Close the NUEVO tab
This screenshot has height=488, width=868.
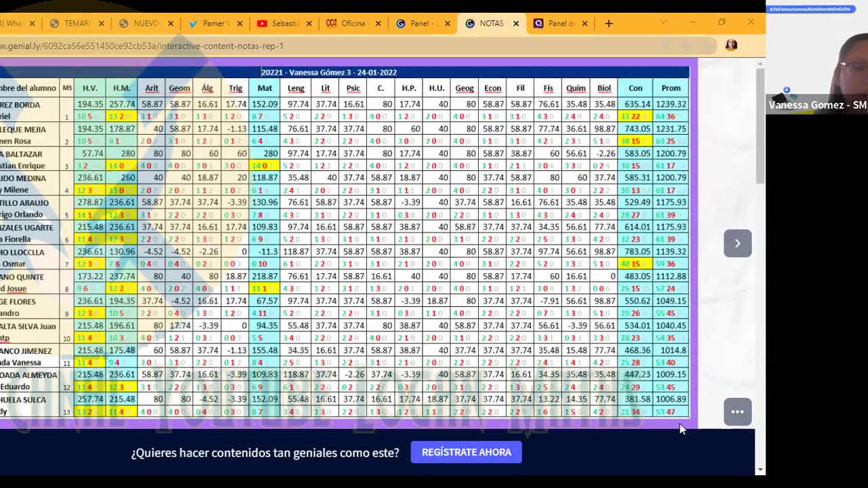pos(170,23)
